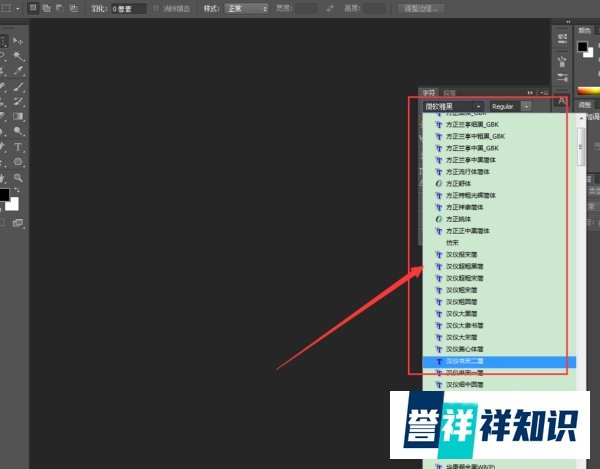Choose font 汉仪粗圆简
This screenshot has height=469, width=600.
click(499, 302)
